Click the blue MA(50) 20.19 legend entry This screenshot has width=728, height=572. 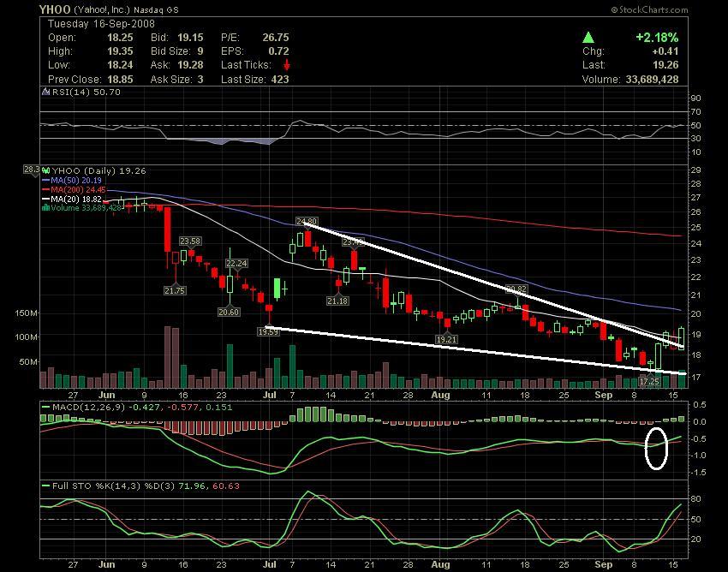[x=72, y=180]
